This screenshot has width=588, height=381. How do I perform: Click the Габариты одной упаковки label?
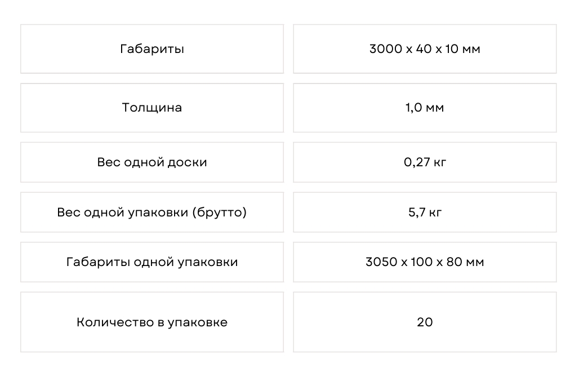(152, 262)
